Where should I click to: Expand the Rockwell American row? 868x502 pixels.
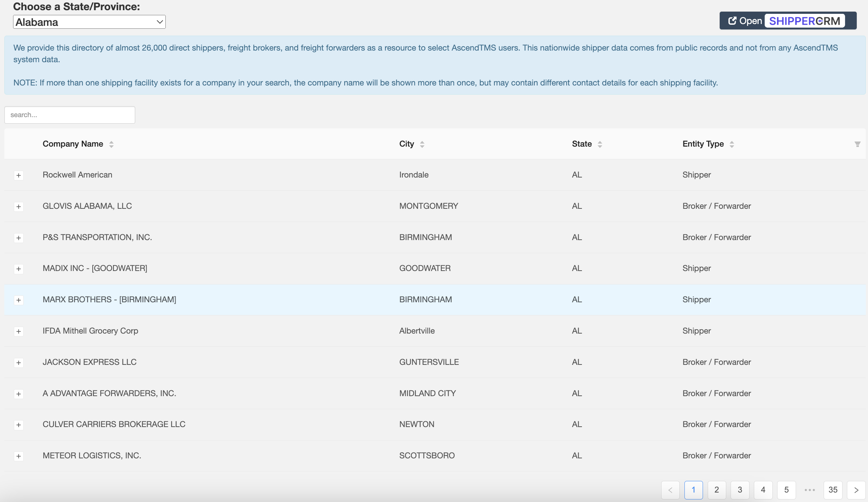[19, 175]
